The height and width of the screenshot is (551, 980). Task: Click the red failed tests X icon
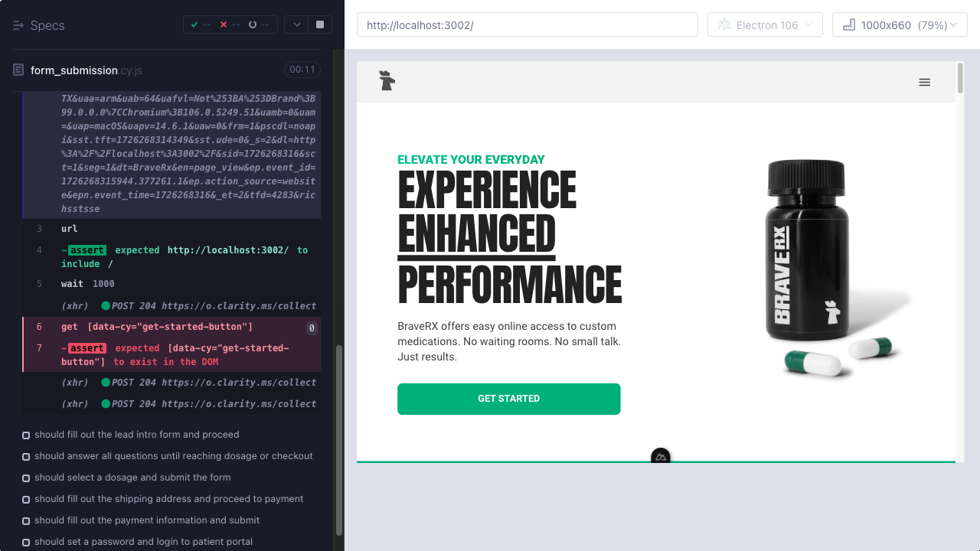[224, 24]
